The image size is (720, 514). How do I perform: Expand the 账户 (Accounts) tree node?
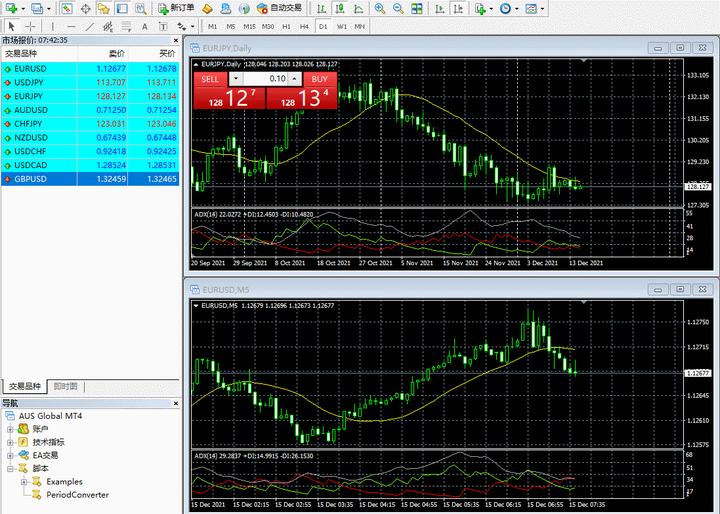point(10,429)
